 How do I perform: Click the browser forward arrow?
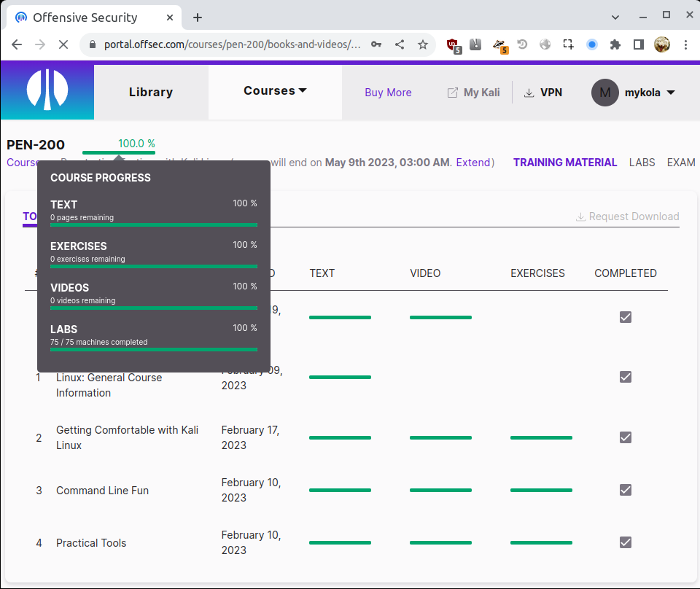[40, 44]
